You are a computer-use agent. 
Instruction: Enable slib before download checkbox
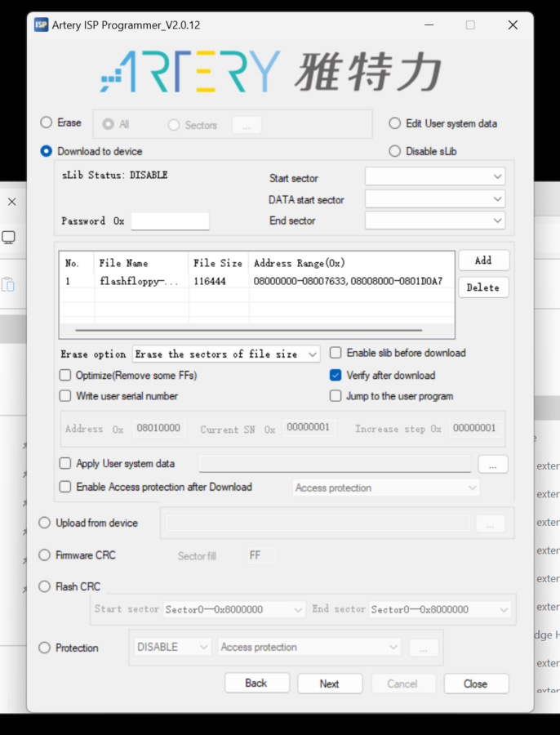tap(336, 353)
